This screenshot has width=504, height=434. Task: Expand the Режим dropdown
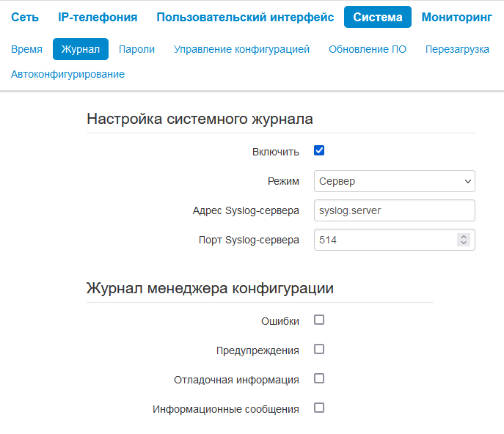394,181
